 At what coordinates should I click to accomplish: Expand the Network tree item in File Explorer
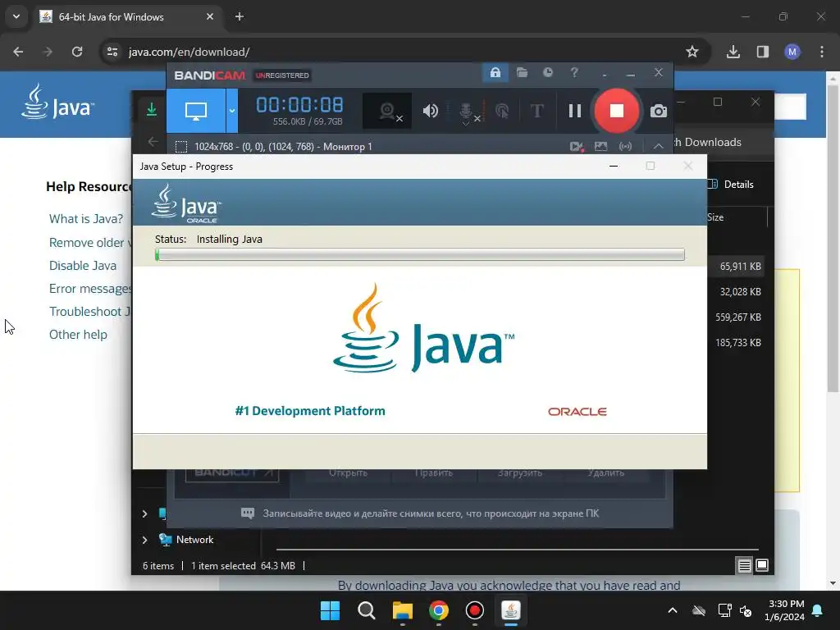[144, 540]
